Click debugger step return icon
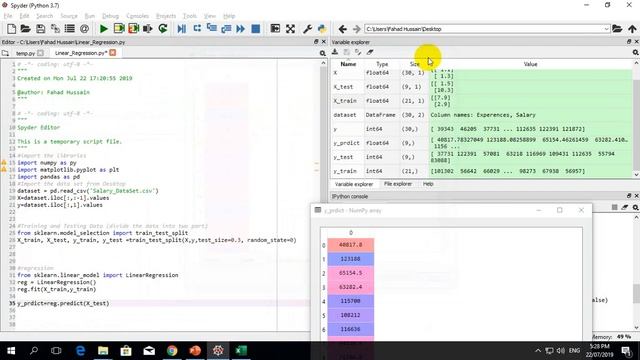The image size is (640, 360). pyautogui.click(x=226, y=29)
